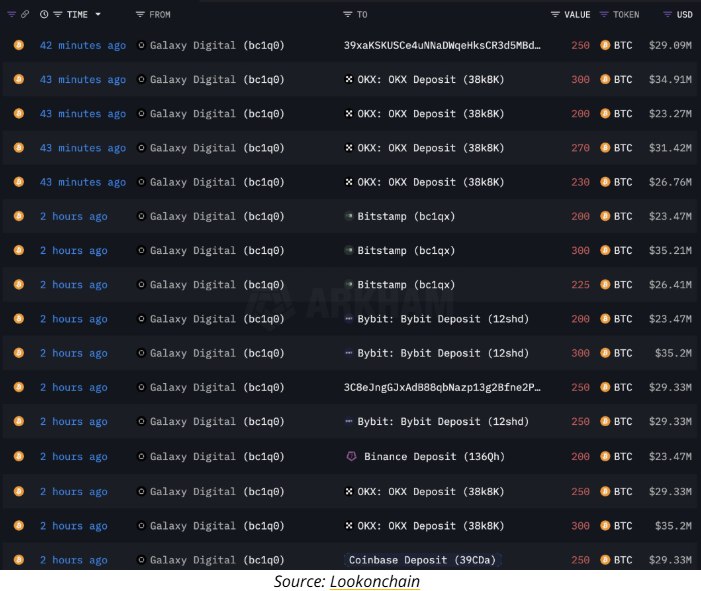The width and height of the screenshot is (701, 591).
Task: Click address 3C8eJngGJxAdB88qbNazp13g2Bfne2P…
Action: (x=442, y=387)
